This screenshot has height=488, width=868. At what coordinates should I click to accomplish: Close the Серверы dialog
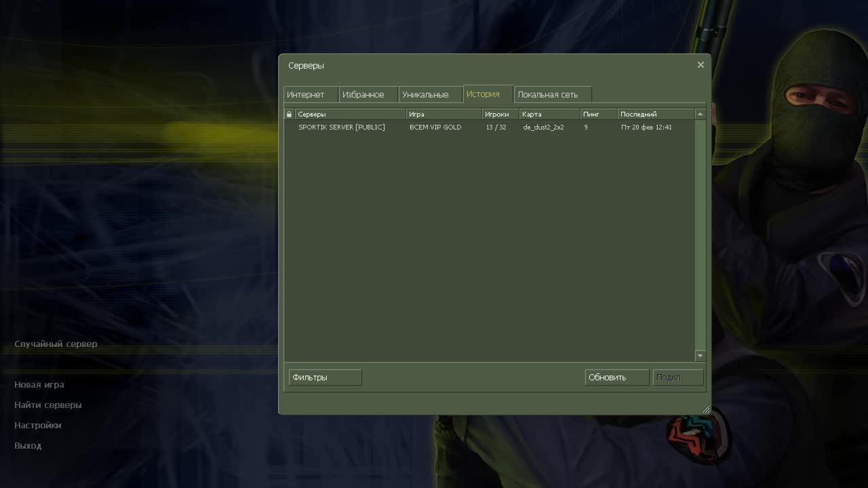701,65
